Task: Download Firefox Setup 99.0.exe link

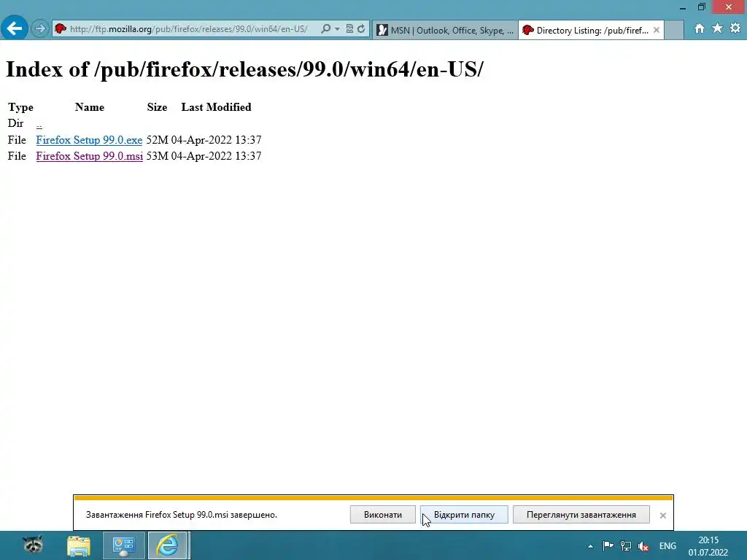Action: pyautogui.click(x=89, y=140)
